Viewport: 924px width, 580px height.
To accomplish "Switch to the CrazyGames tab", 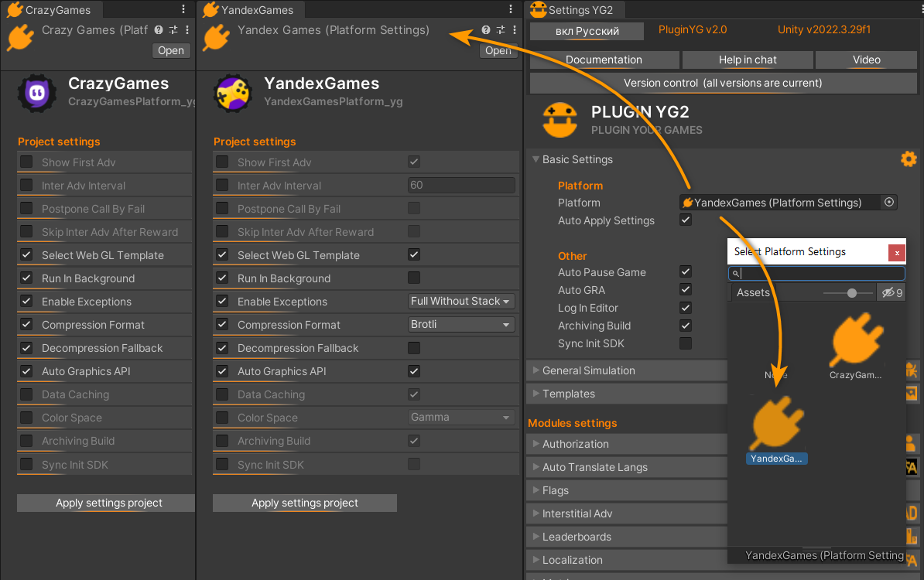I will [x=50, y=9].
